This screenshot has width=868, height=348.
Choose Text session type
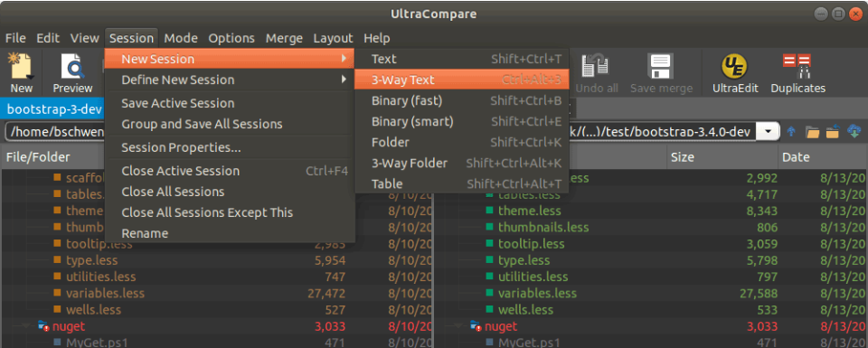(x=462, y=59)
